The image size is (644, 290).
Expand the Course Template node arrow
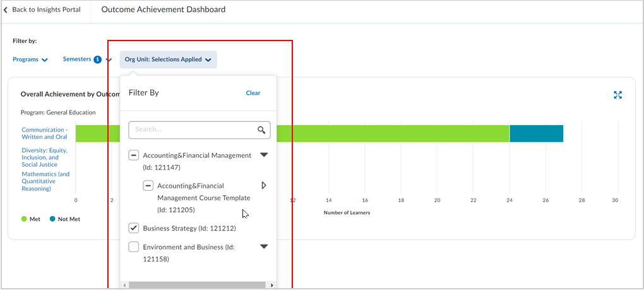(x=264, y=185)
